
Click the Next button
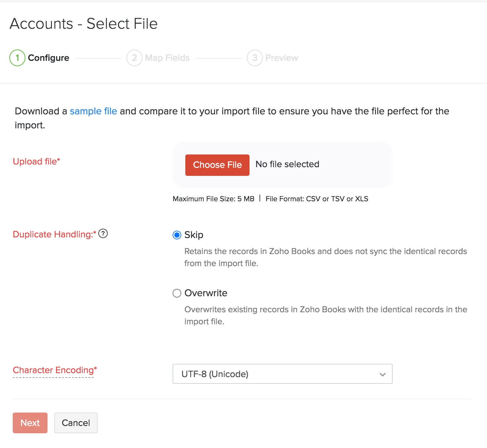[30, 423]
